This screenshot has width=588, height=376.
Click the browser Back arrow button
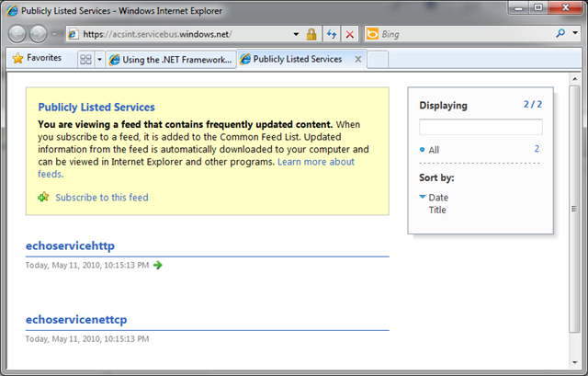click(x=18, y=34)
